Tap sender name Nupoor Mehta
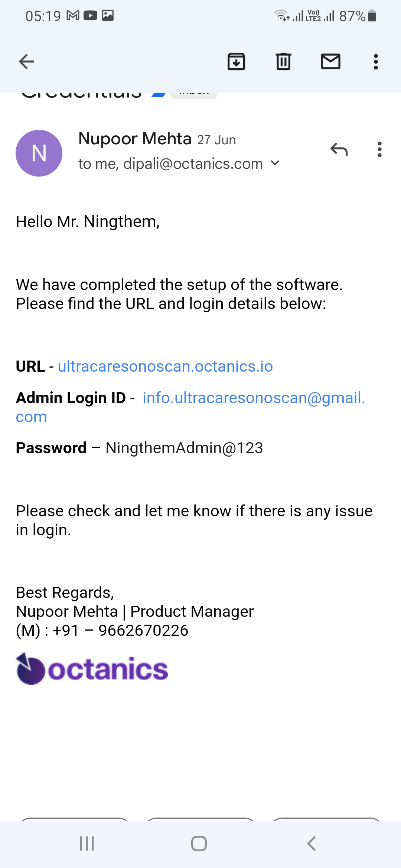Screen dimensions: 401x868 tap(135, 139)
